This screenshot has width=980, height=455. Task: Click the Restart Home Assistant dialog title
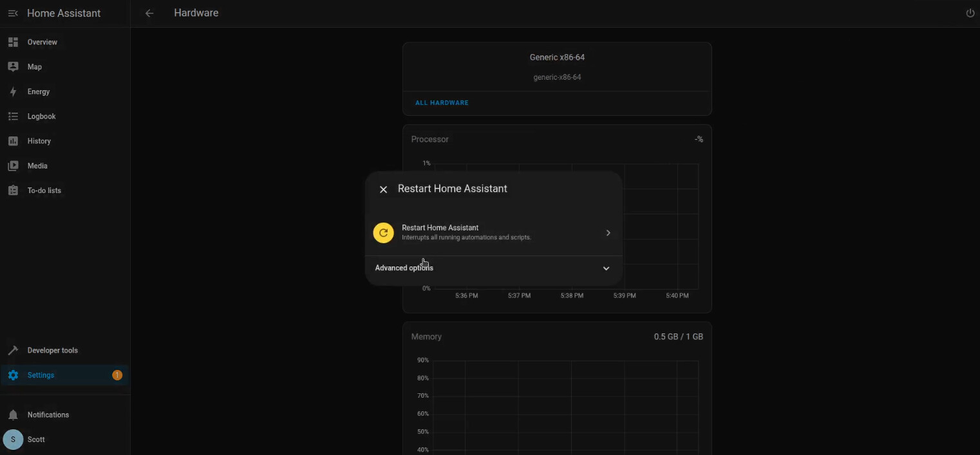point(453,189)
